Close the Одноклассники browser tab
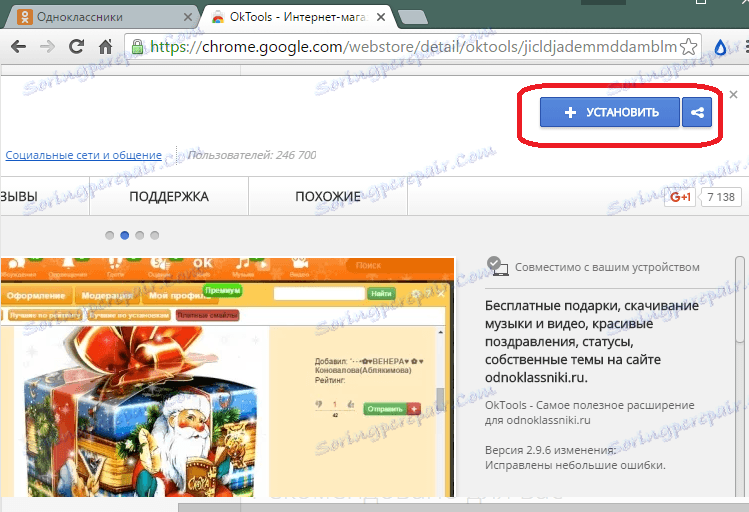 point(188,17)
